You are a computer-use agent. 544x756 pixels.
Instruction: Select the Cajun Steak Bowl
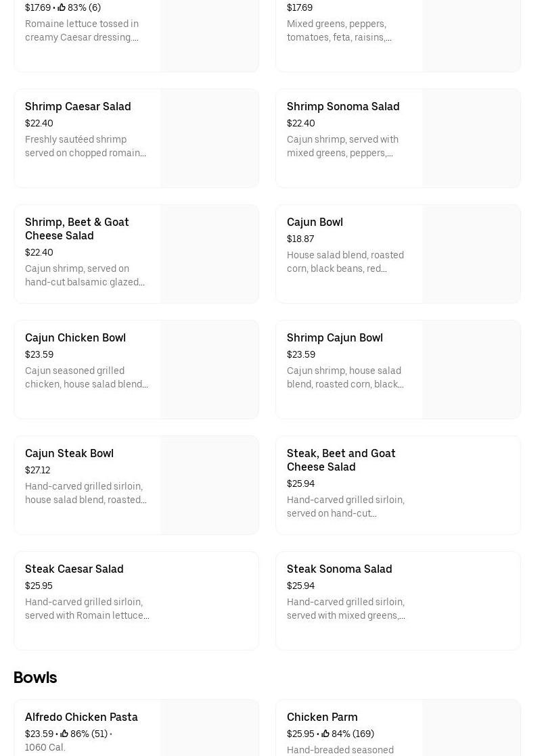click(x=69, y=454)
